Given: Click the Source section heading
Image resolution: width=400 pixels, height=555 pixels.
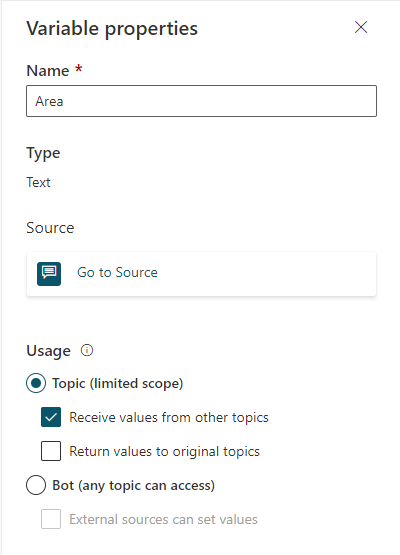Looking at the screenshot, I should (x=50, y=228).
